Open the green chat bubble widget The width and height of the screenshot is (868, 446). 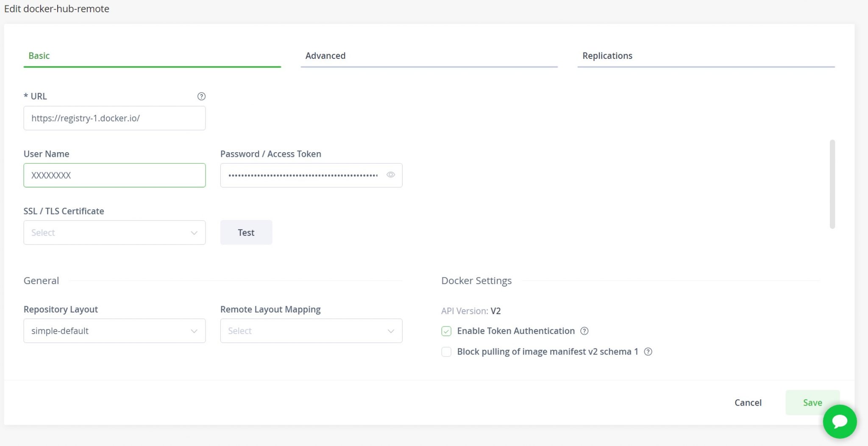pyautogui.click(x=839, y=421)
